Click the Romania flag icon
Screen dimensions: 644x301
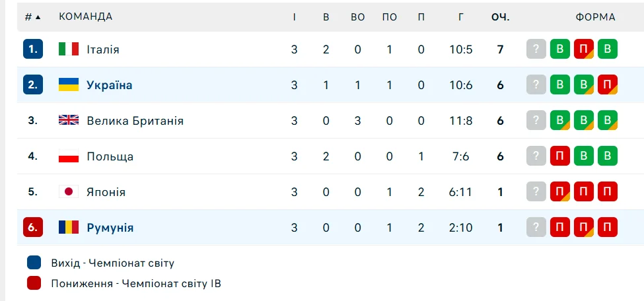click(x=69, y=228)
